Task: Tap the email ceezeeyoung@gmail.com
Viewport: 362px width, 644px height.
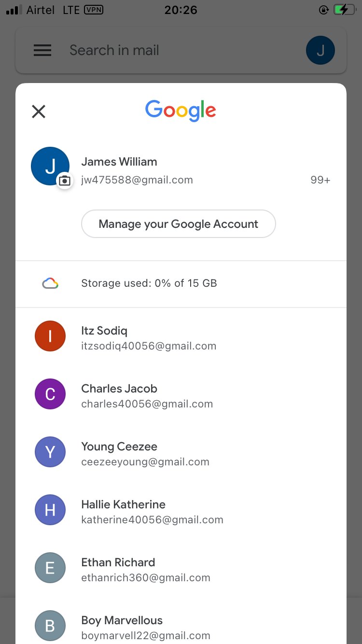Action: pos(145,462)
